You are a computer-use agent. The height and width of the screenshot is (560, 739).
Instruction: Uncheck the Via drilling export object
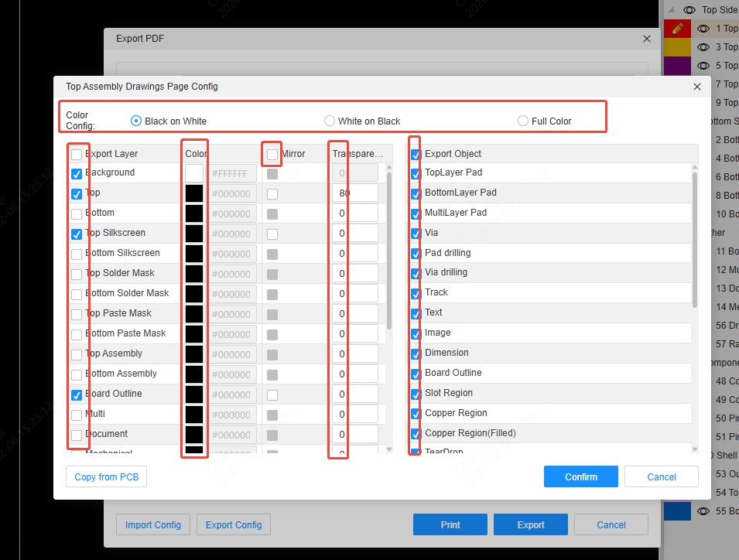click(x=416, y=273)
